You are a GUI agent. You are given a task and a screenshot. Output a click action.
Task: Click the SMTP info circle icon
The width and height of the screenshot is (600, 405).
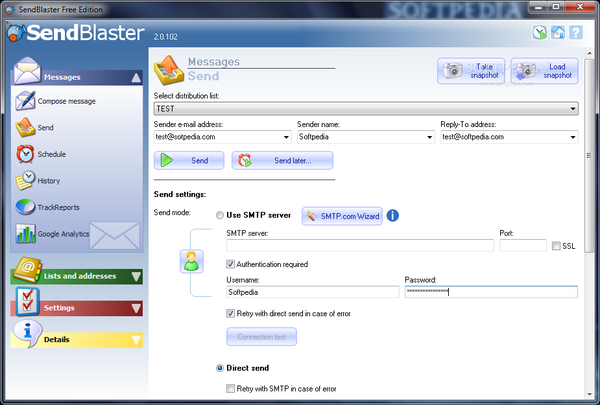(393, 216)
